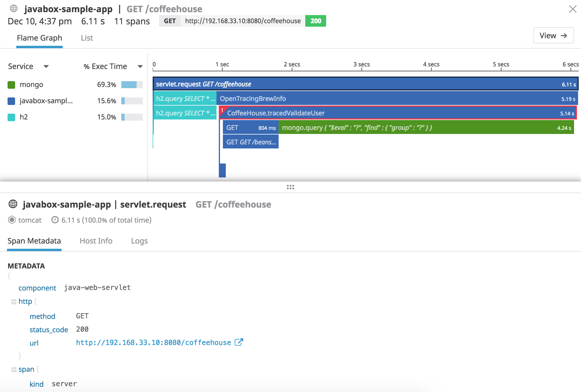The height and width of the screenshot is (392, 581).
Task: Switch to the Logs tab
Action: pos(139,241)
